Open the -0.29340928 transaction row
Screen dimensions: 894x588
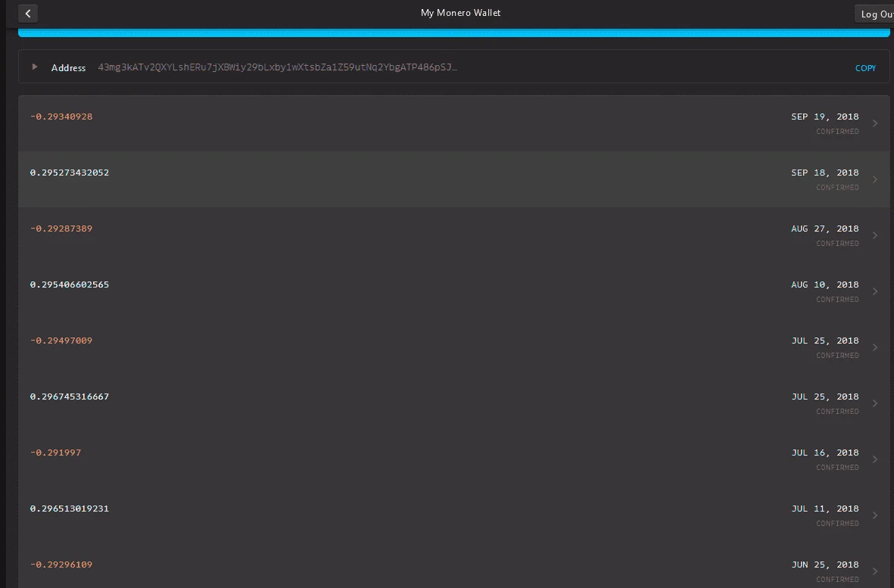(454, 123)
